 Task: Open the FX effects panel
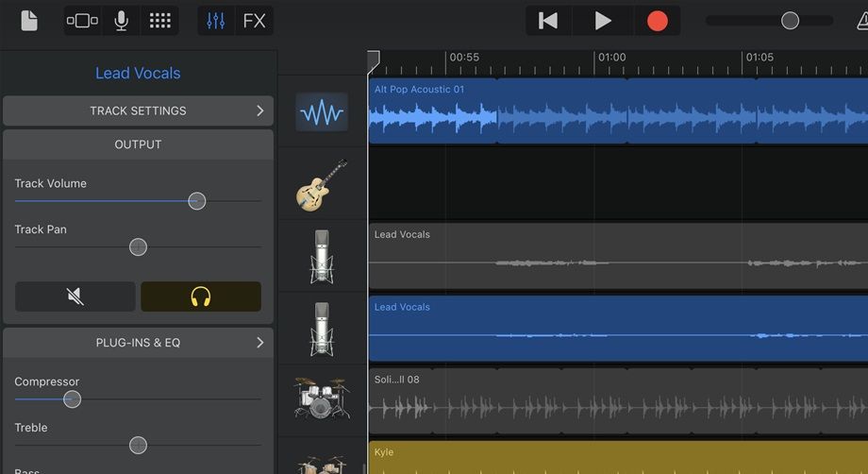click(254, 21)
